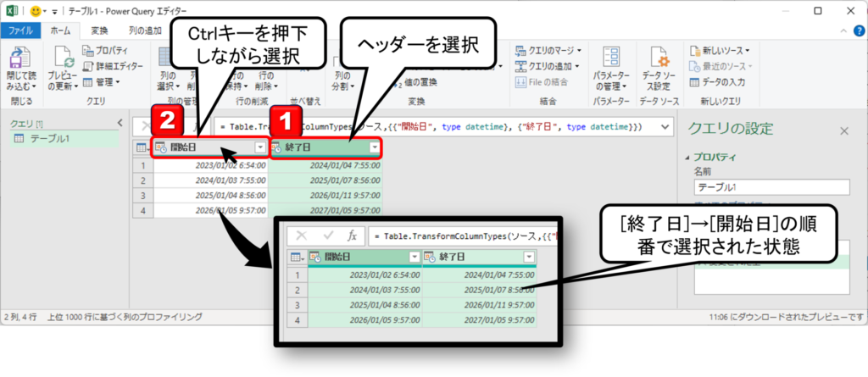The image size is (868, 377).
Task: Click the table menu icon at the upper grid corner
Action: tap(142, 147)
